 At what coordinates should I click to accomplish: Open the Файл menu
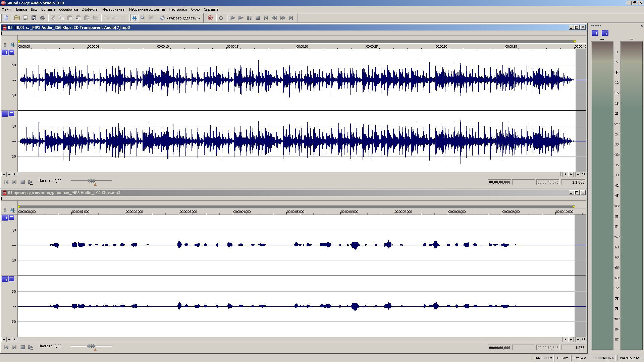(6, 9)
